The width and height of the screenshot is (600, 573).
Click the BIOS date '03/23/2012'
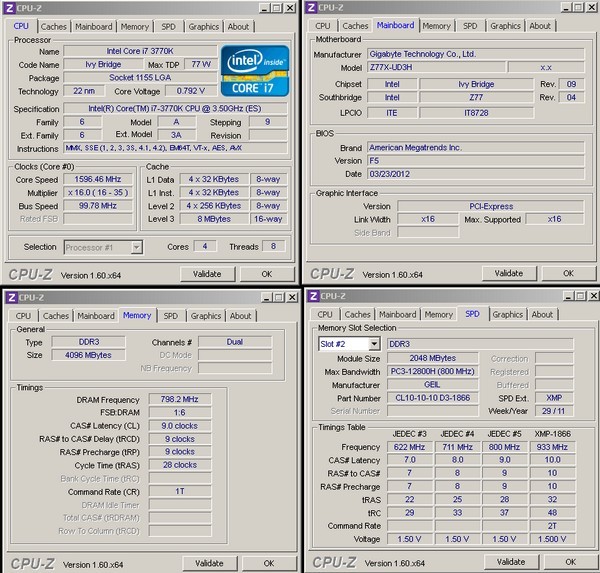476,174
